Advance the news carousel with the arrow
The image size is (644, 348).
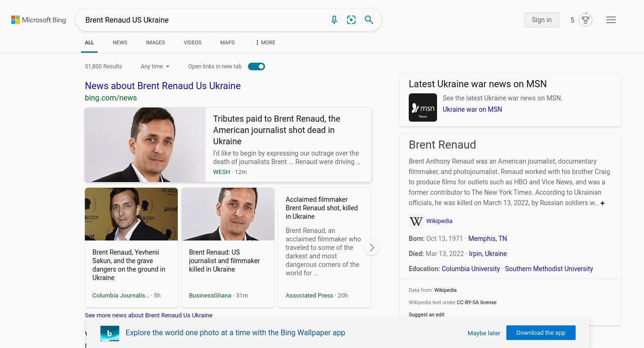(x=372, y=248)
